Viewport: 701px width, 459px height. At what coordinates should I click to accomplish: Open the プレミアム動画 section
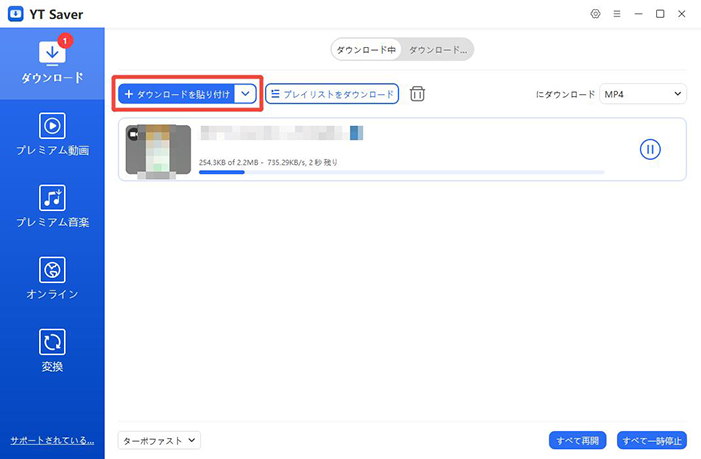coord(52,134)
